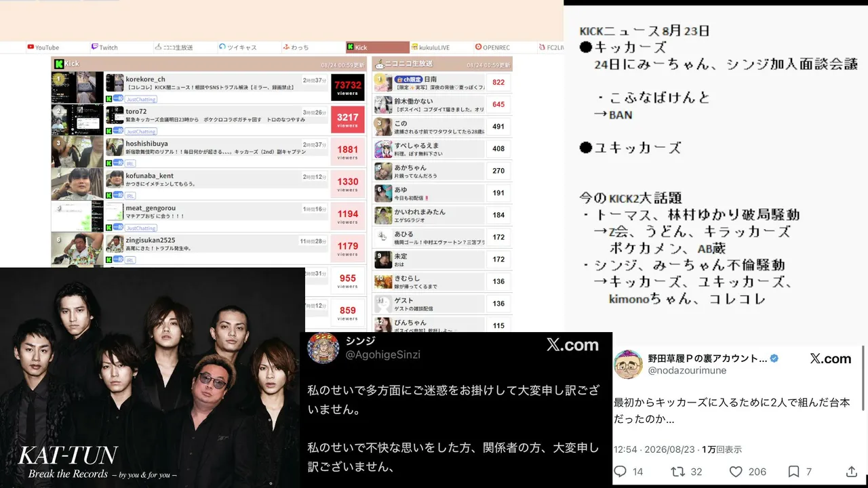Open the meat_gengorou channel name link

coord(151,208)
